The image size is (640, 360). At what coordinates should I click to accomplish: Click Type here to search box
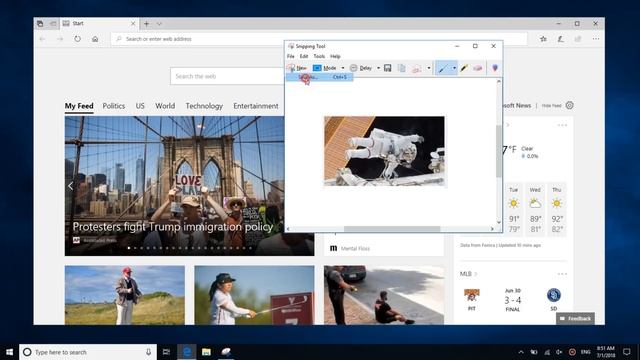click(88, 352)
